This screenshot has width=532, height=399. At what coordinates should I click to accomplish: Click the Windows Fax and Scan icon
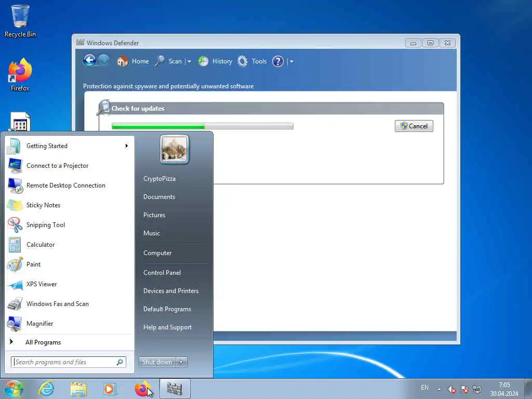[x=15, y=304]
